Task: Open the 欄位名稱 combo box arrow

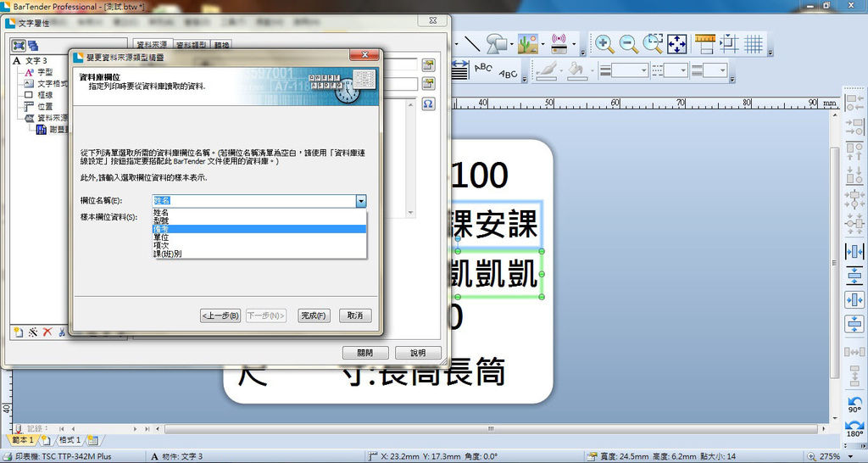Action: [360, 201]
